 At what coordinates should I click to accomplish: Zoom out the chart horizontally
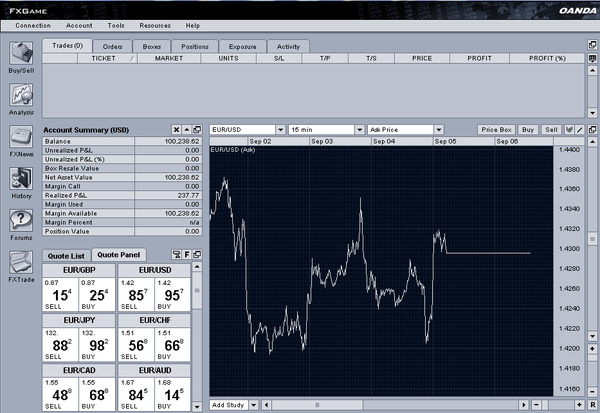(536, 405)
